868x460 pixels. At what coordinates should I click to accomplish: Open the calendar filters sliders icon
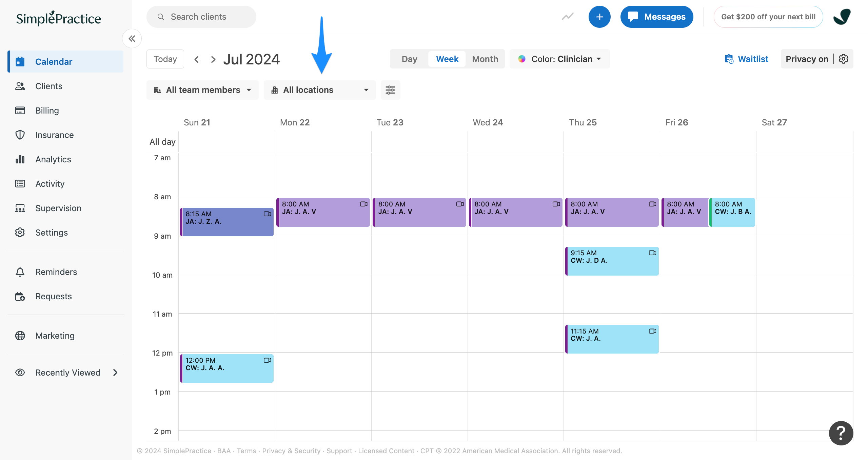391,90
